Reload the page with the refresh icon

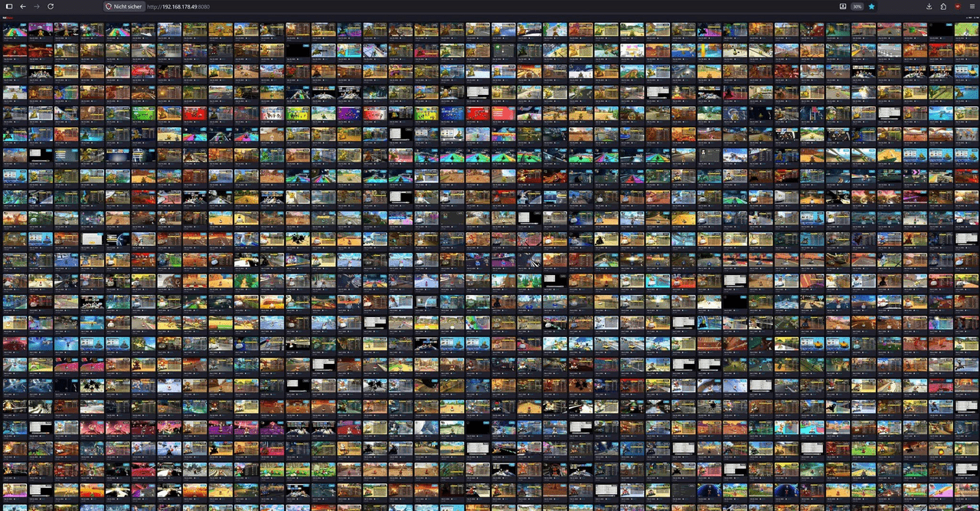point(51,6)
